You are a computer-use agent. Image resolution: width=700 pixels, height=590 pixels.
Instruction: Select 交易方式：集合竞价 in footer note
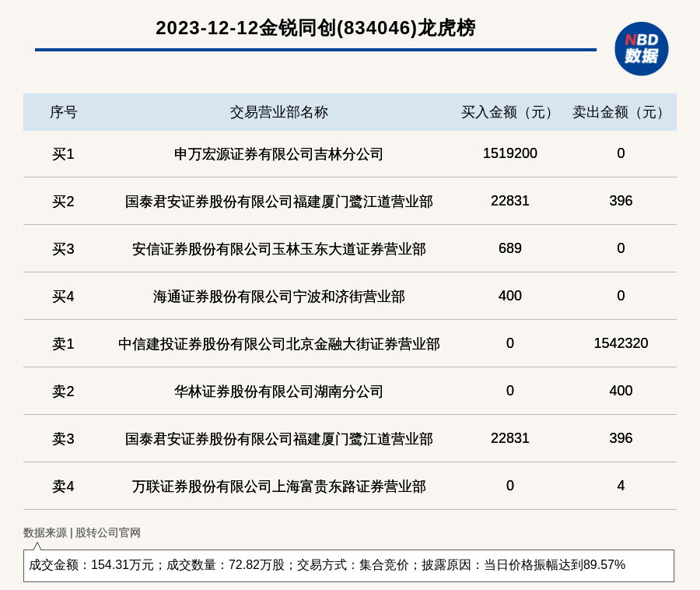click(352, 565)
